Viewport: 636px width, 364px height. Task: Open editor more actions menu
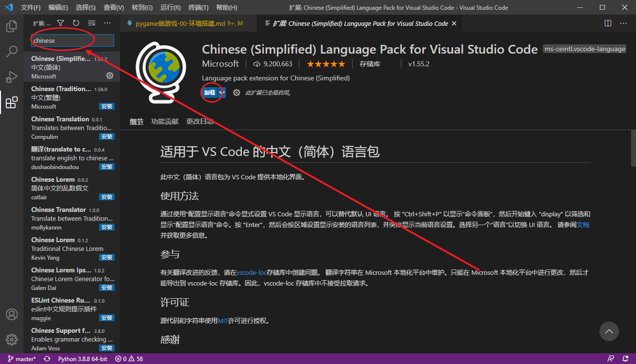[x=623, y=23]
